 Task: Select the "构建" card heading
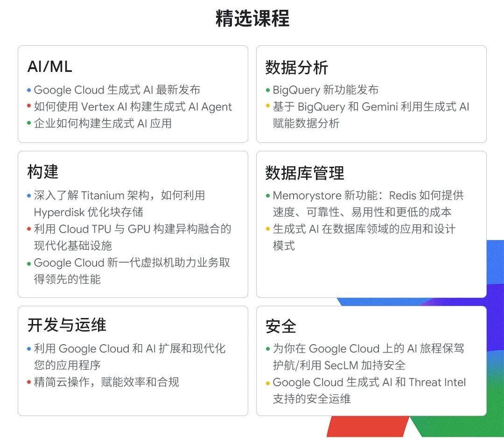point(43,171)
